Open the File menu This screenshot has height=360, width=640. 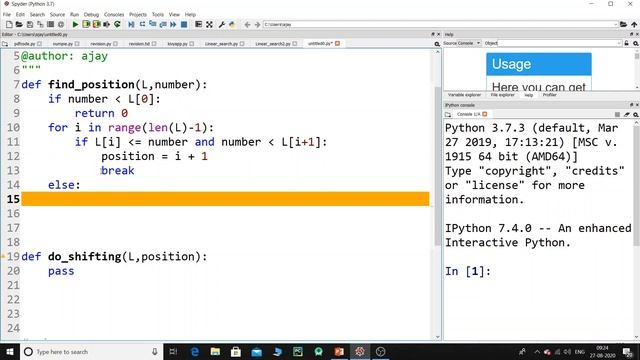(x=7, y=14)
